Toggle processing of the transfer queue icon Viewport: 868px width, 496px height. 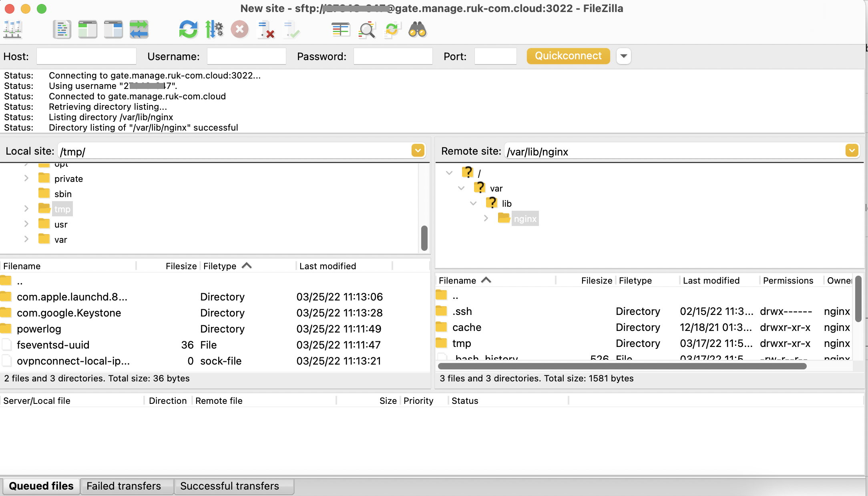(214, 30)
